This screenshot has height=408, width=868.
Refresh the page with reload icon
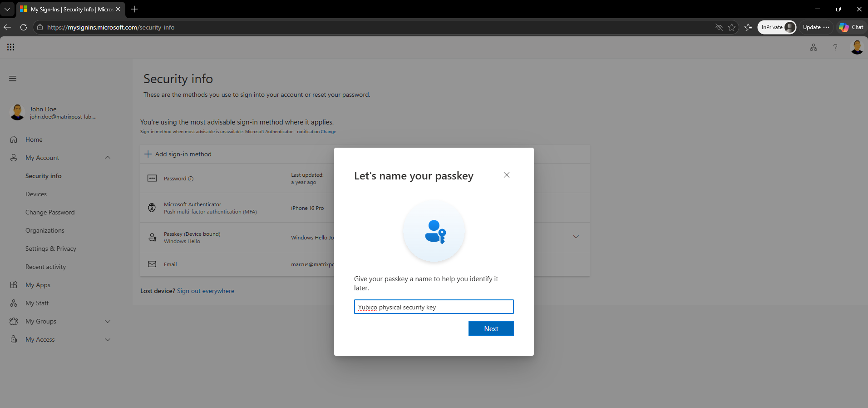pyautogui.click(x=24, y=27)
